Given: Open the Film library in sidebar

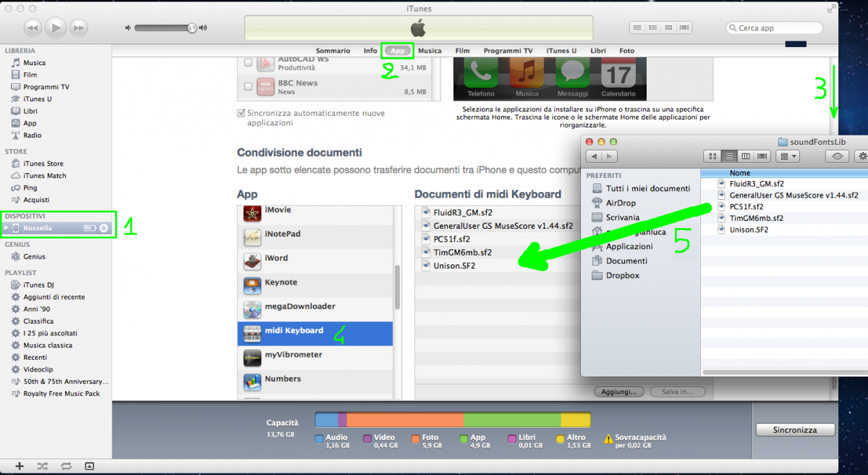Looking at the screenshot, I should pos(30,75).
